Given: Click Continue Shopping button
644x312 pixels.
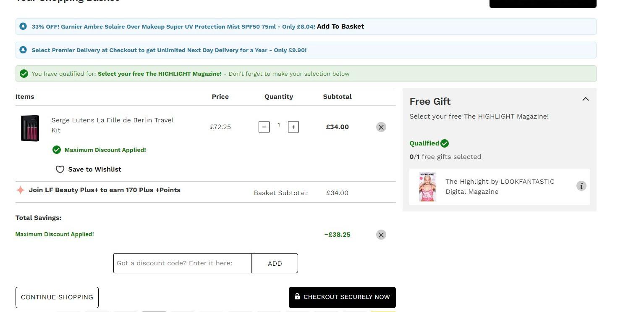Looking at the screenshot, I should click(57, 297).
